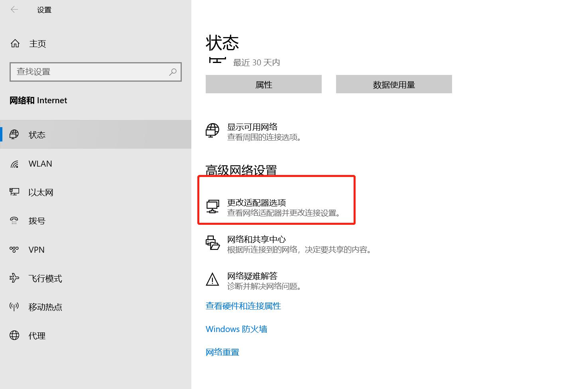Click the 代理 proxy settings icon
Viewport: 588px width, 389px height.
click(14, 335)
